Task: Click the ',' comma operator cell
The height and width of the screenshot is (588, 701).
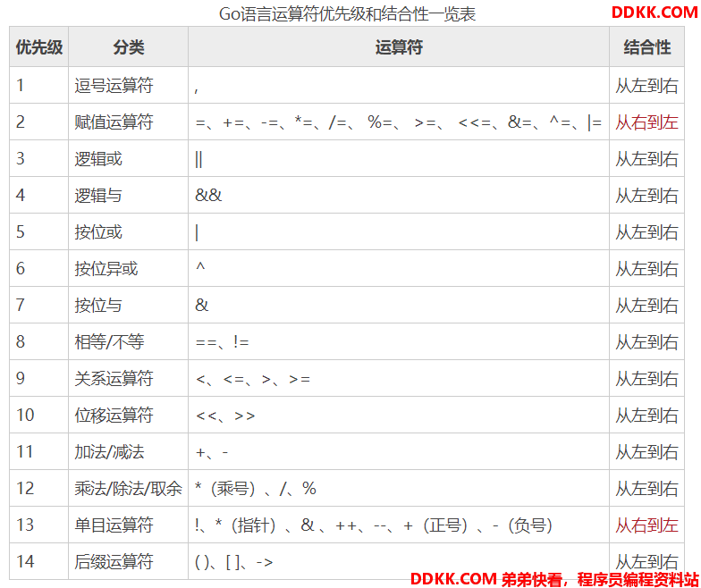Action: pyautogui.click(x=399, y=86)
